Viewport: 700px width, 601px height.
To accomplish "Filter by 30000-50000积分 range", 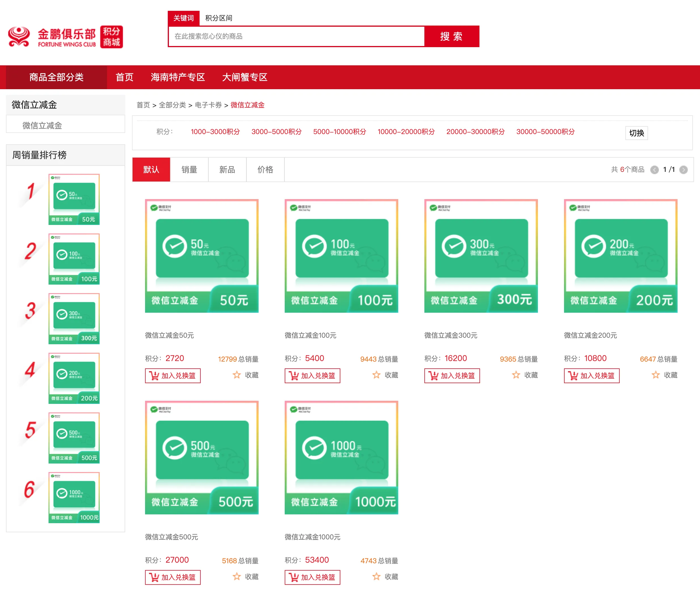I will [x=545, y=132].
